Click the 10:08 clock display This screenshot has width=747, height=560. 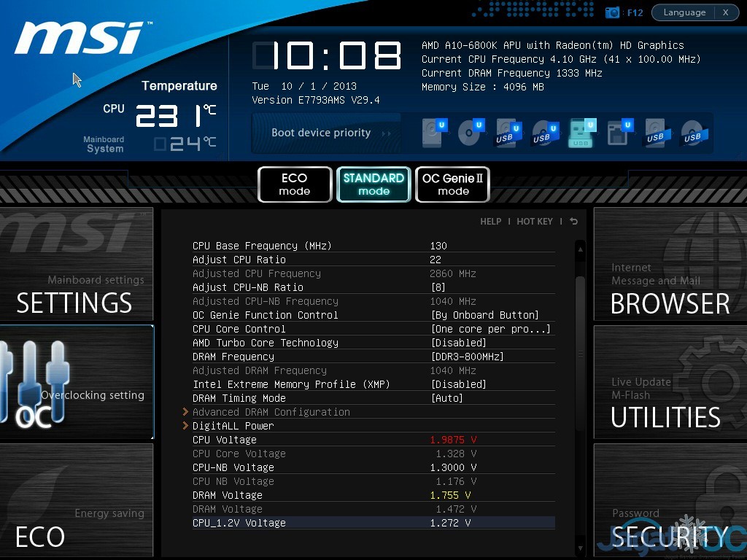coord(327,55)
